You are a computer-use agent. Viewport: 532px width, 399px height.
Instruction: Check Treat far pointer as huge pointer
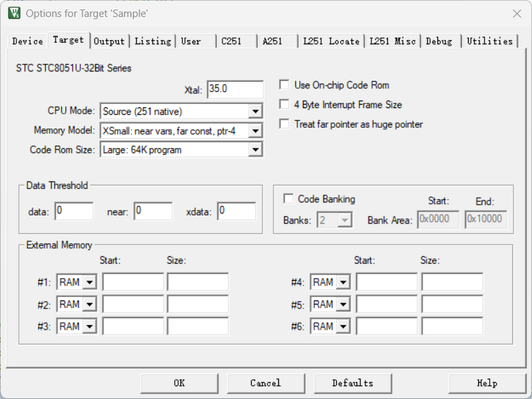284,124
